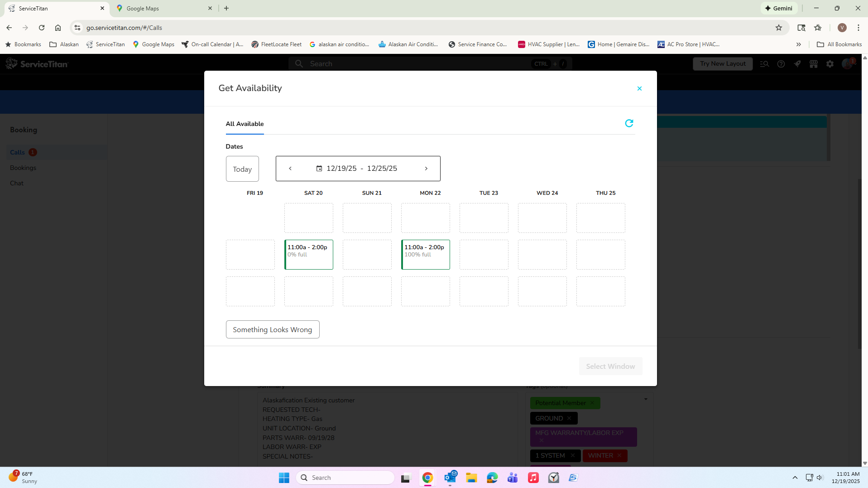Remove the WINTER tag
The image size is (868, 488).
click(619, 455)
